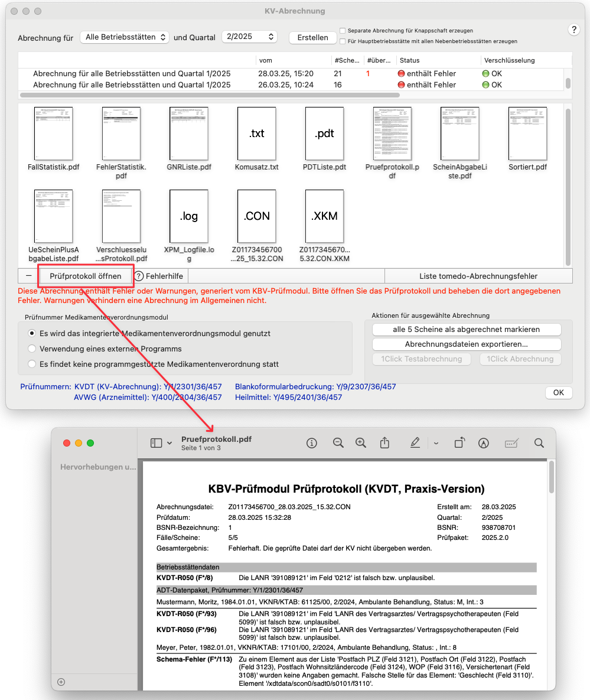Click the plus icon in Preview sidebar
Image resolution: width=590 pixels, height=700 pixels.
click(61, 682)
